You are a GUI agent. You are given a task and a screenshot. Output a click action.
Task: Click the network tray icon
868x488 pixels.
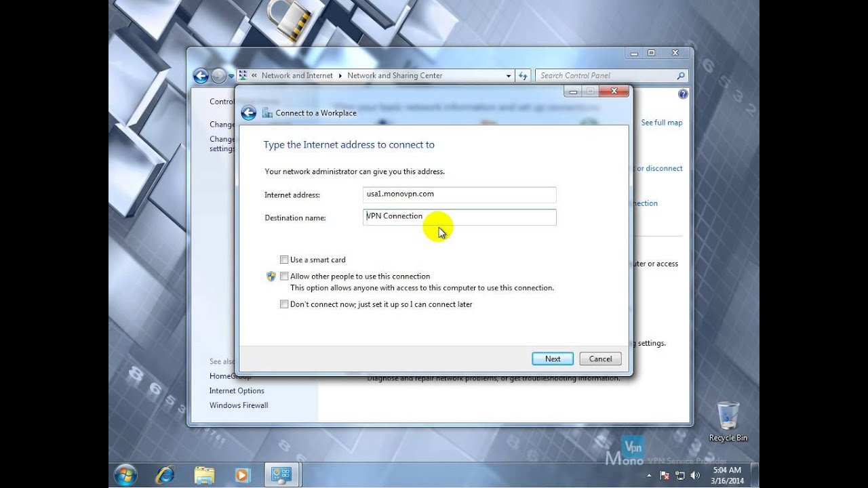tap(679, 476)
